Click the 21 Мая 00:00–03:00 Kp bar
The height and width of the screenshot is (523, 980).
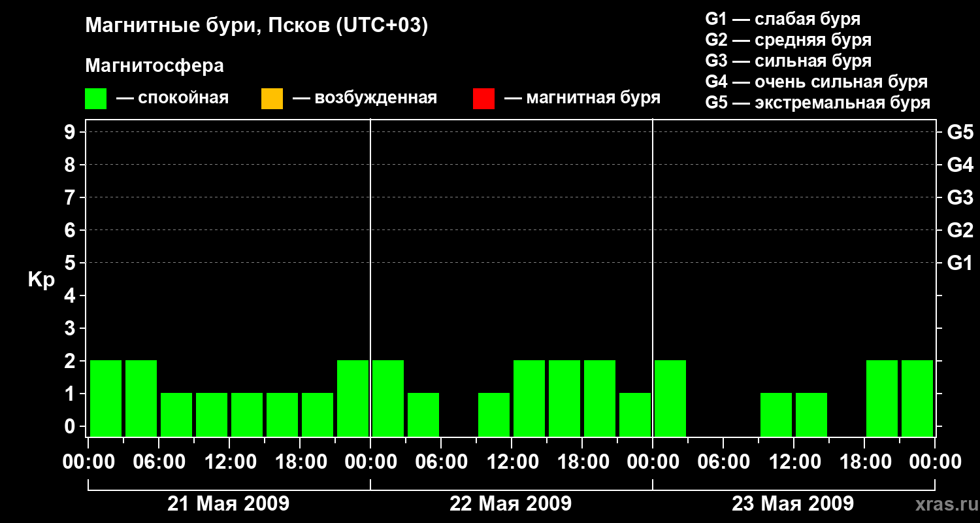click(x=106, y=398)
